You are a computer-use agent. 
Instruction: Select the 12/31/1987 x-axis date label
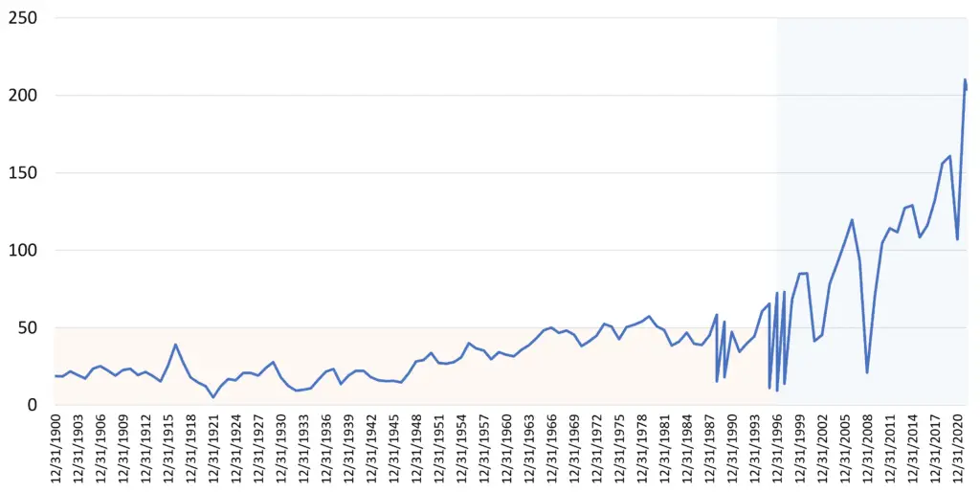tap(710, 448)
